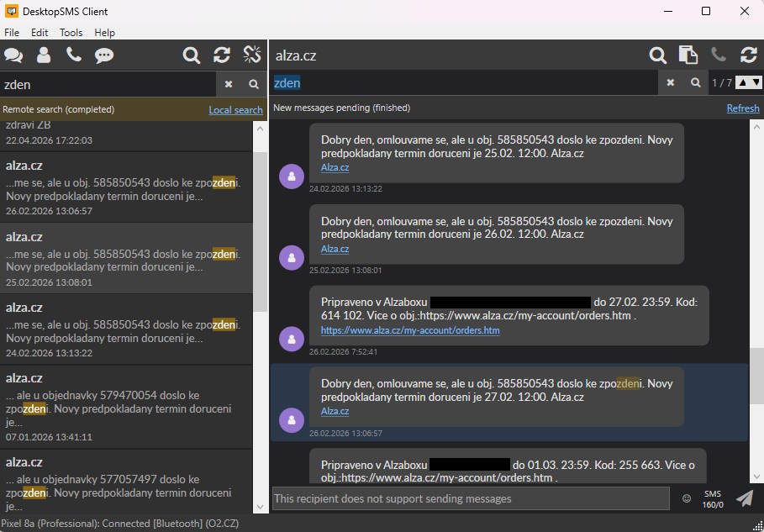Image resolution: width=764 pixels, height=532 pixels.
Task: Open the conversations view icon
Action: click(13, 55)
